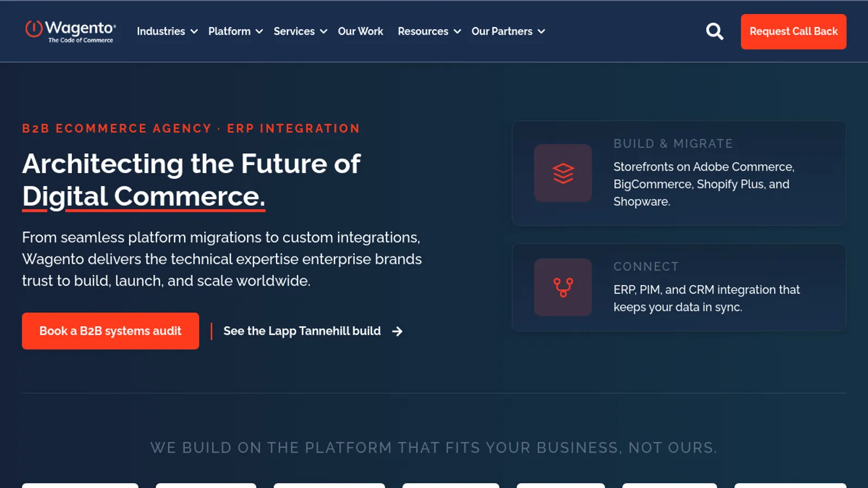Click the headline Architecting the Future of Digital Commerce
The image size is (868, 488).
[x=191, y=180]
